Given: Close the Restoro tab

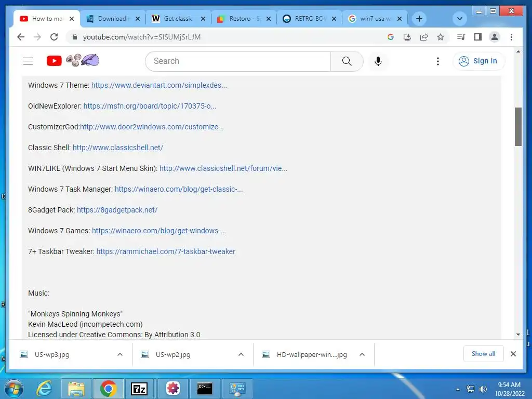Looking at the screenshot, I should 269,19.
